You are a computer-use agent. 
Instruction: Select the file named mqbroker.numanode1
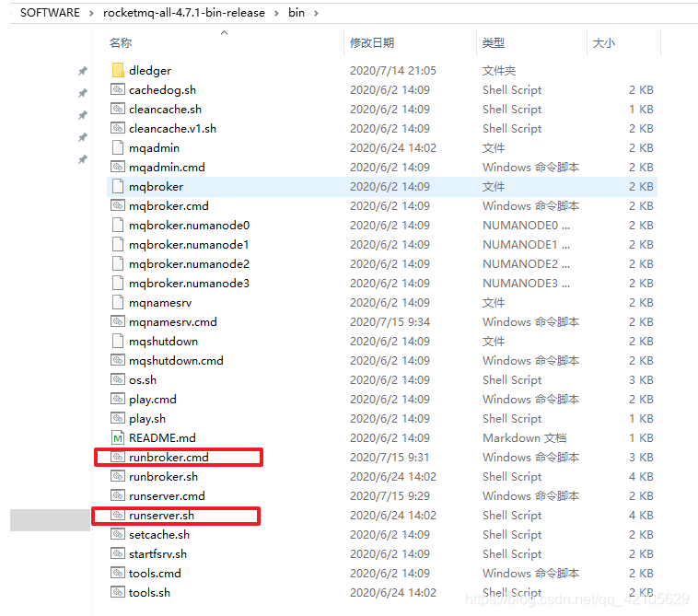pos(189,244)
